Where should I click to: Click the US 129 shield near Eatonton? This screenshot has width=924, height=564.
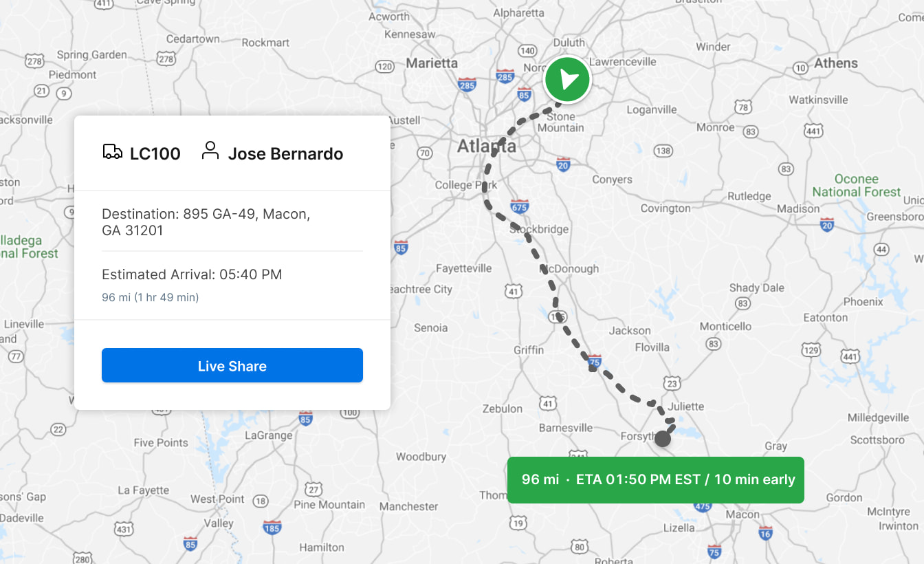tap(811, 351)
